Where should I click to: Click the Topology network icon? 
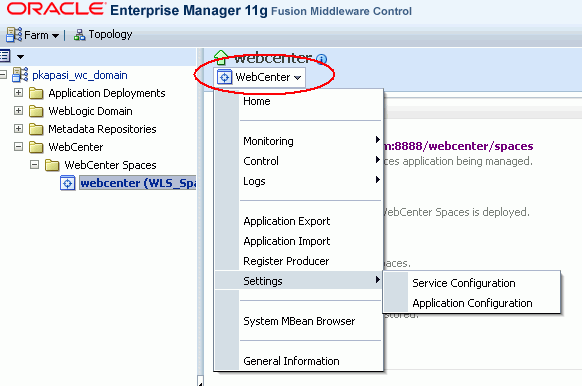click(x=79, y=35)
